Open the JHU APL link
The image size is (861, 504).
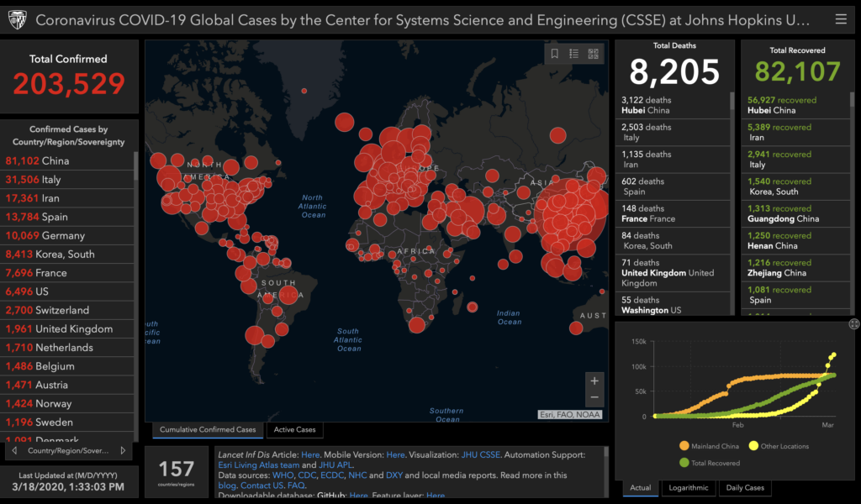(335, 465)
